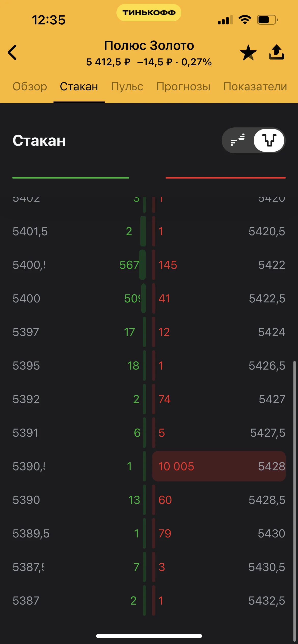This screenshot has height=644, width=298.
Task: Tap the 567 bid volume bar
Action: (x=142, y=265)
